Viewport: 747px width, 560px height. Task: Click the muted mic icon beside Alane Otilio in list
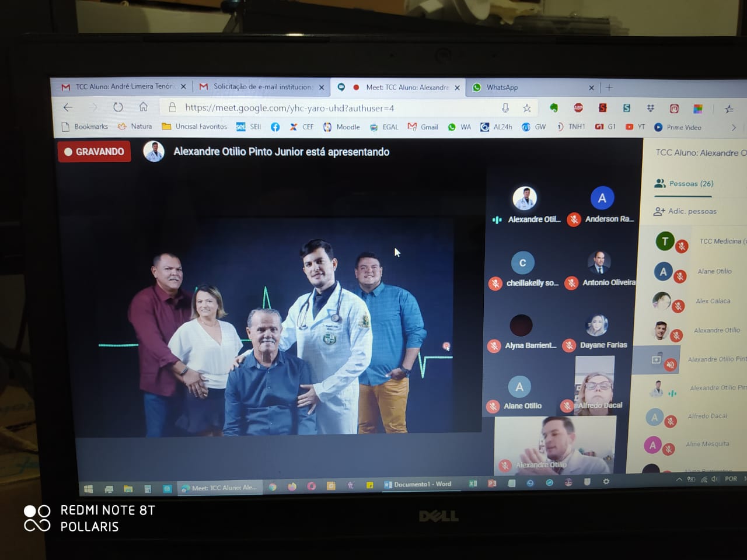pyautogui.click(x=680, y=276)
